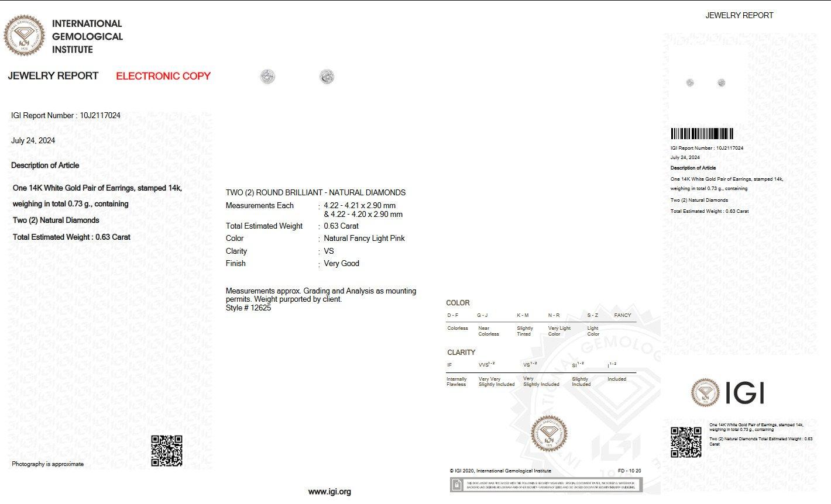Click the S - Z color scale grade

[x=592, y=315]
